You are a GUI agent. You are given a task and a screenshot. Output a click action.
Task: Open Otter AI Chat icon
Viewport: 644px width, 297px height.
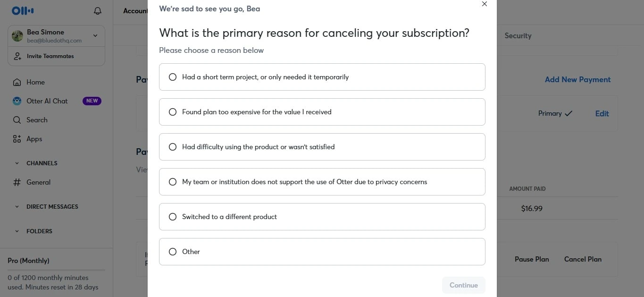[17, 101]
